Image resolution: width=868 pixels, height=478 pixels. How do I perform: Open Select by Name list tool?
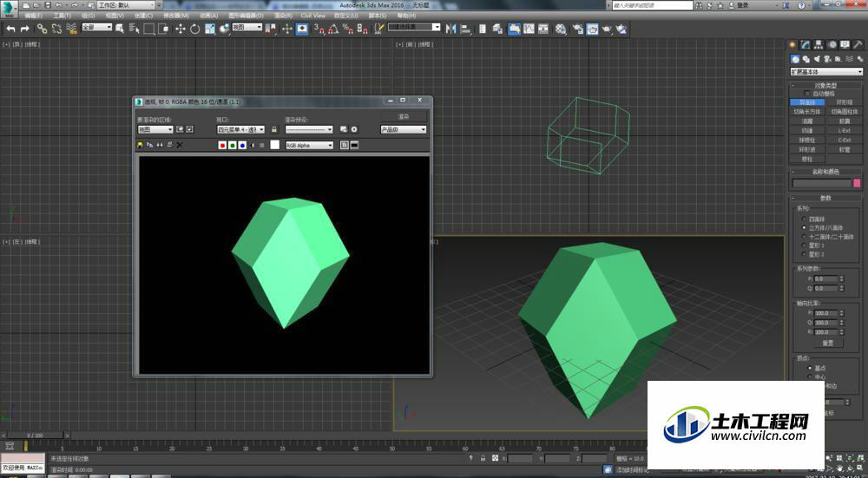(134, 29)
